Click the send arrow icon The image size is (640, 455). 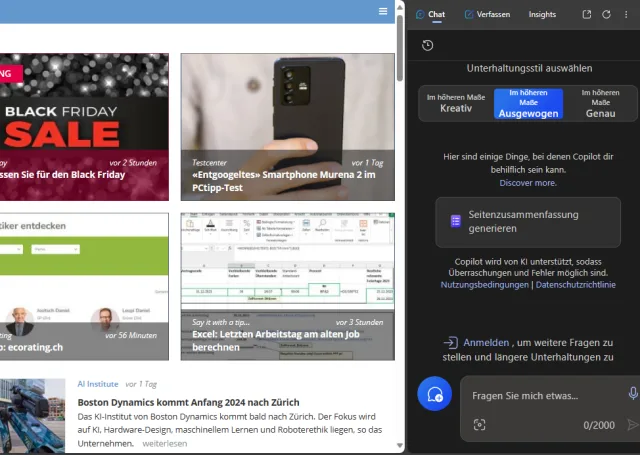[x=633, y=425]
